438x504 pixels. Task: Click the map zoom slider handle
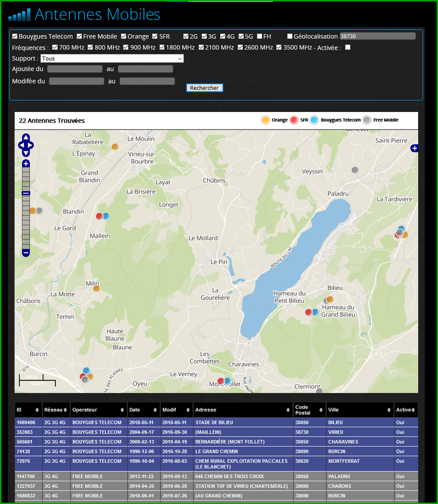click(26, 193)
